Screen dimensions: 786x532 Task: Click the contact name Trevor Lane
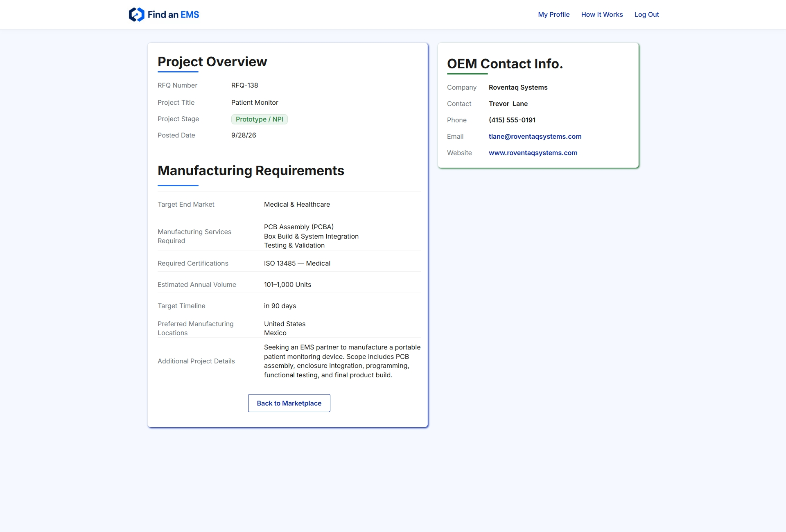click(508, 104)
